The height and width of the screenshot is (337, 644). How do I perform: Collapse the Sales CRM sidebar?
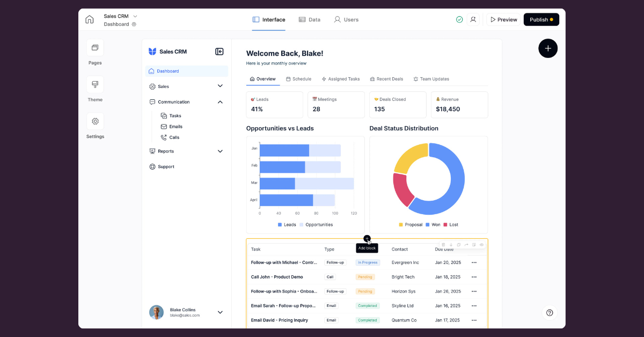[x=219, y=52]
